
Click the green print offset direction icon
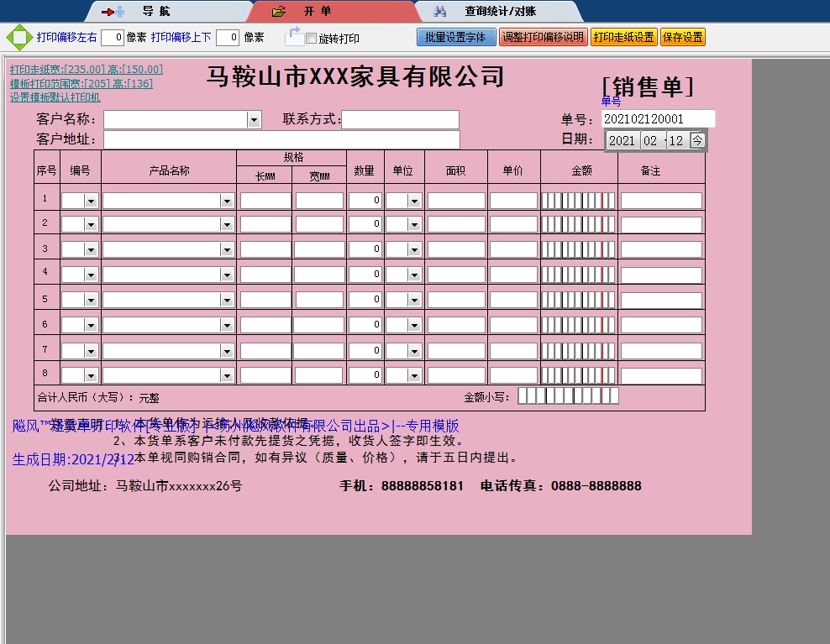(x=18, y=38)
